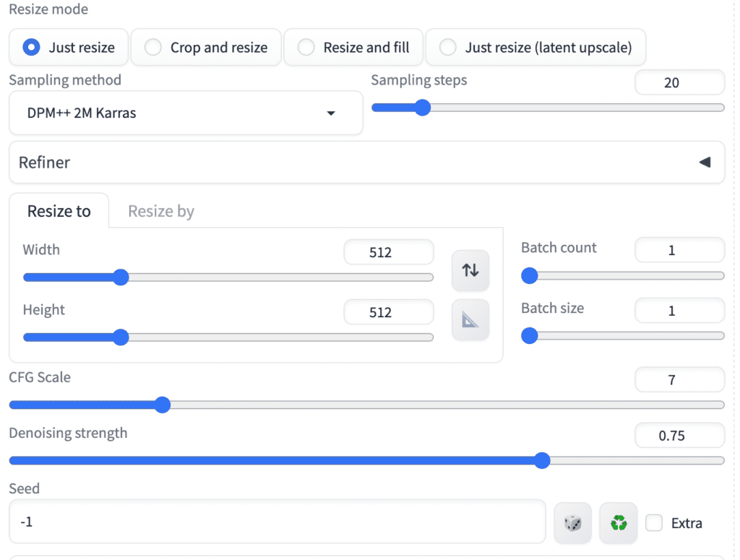Click the Height slider handle

tap(121, 337)
